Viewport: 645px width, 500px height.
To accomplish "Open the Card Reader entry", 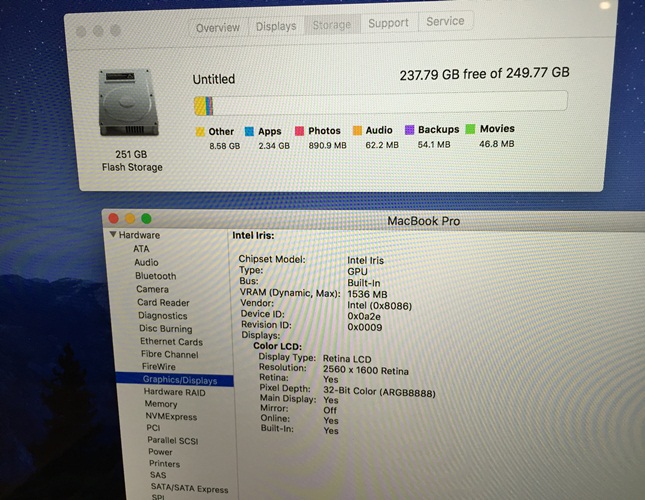I will click(x=163, y=303).
